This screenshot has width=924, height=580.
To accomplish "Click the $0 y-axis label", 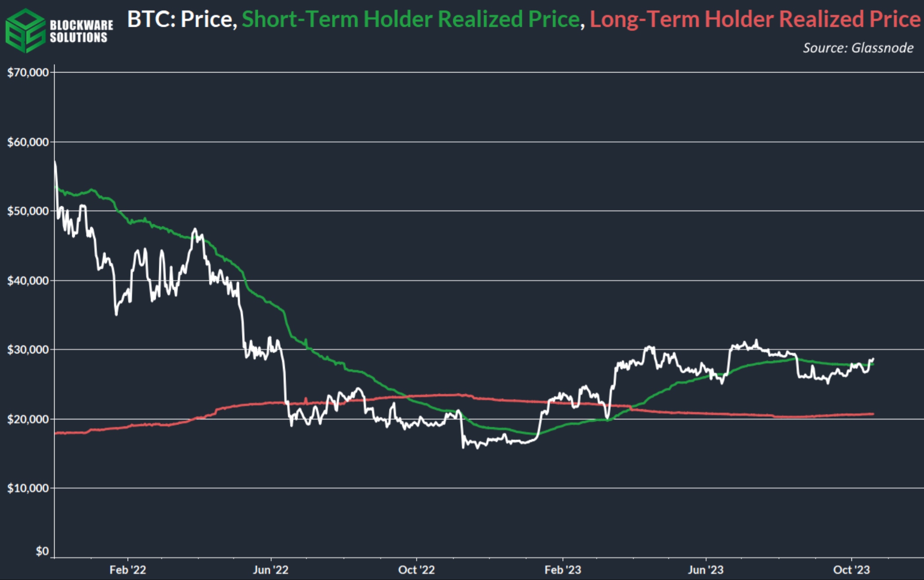I will 42,551.
